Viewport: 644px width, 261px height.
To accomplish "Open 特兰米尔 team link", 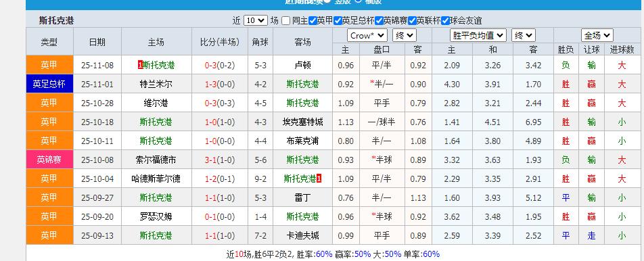I will point(156,84).
